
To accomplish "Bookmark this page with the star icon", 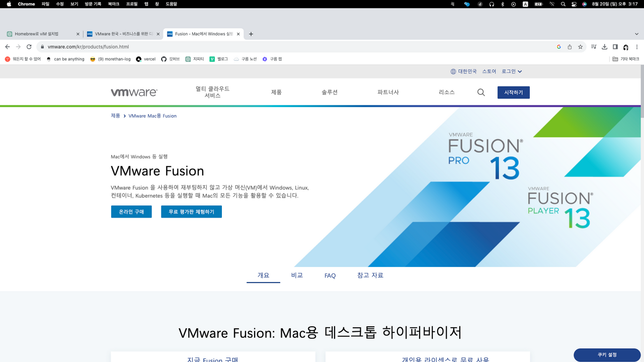I will click(x=580, y=47).
